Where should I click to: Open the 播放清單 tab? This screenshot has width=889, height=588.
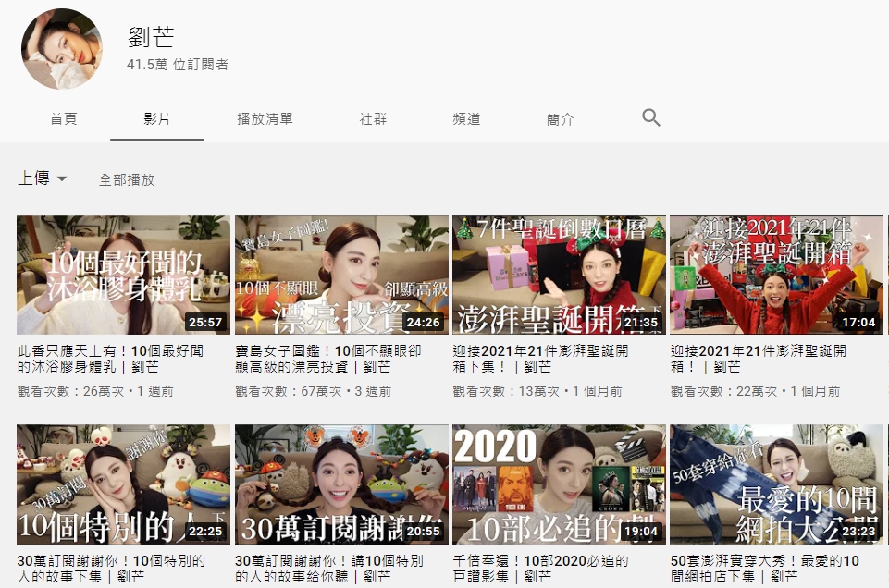[x=265, y=119]
